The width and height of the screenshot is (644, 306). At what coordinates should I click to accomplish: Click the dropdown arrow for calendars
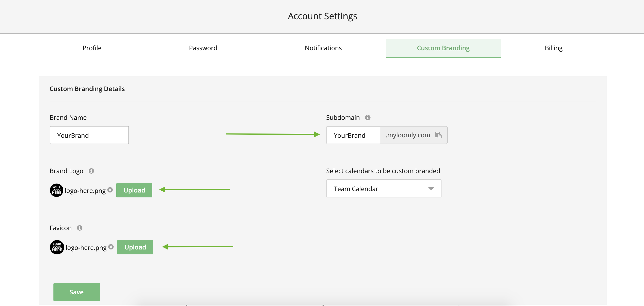pos(431,189)
